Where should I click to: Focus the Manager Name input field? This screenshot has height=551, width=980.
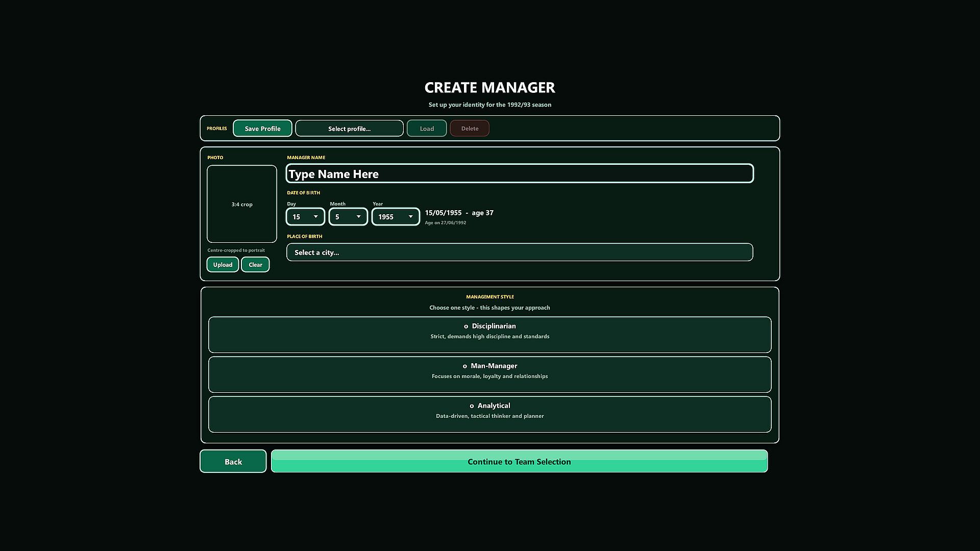520,173
